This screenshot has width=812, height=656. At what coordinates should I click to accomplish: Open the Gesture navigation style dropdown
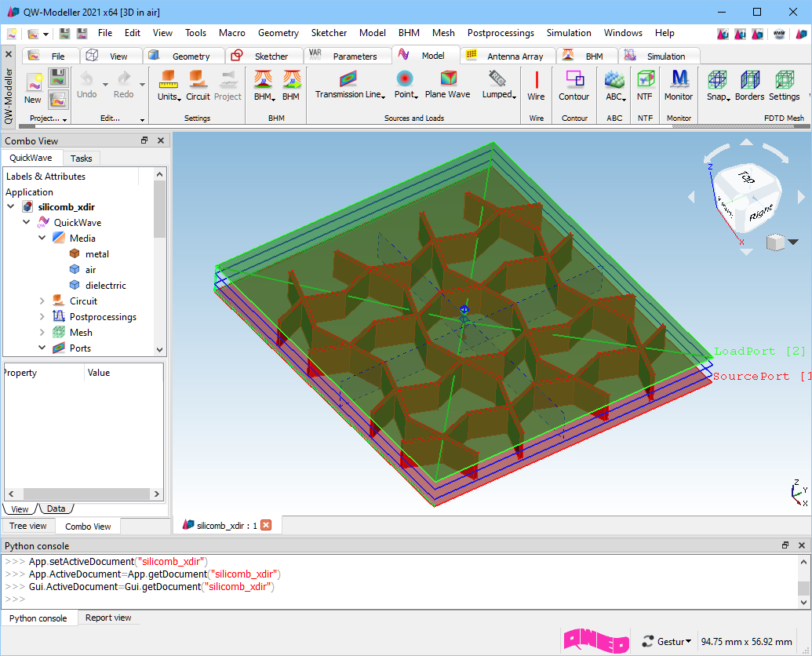point(668,642)
